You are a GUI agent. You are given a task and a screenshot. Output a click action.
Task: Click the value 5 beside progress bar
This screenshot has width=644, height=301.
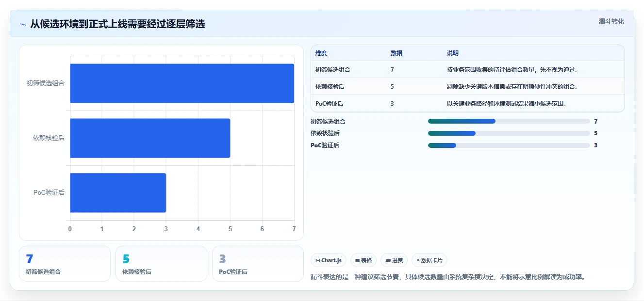pyautogui.click(x=595, y=133)
